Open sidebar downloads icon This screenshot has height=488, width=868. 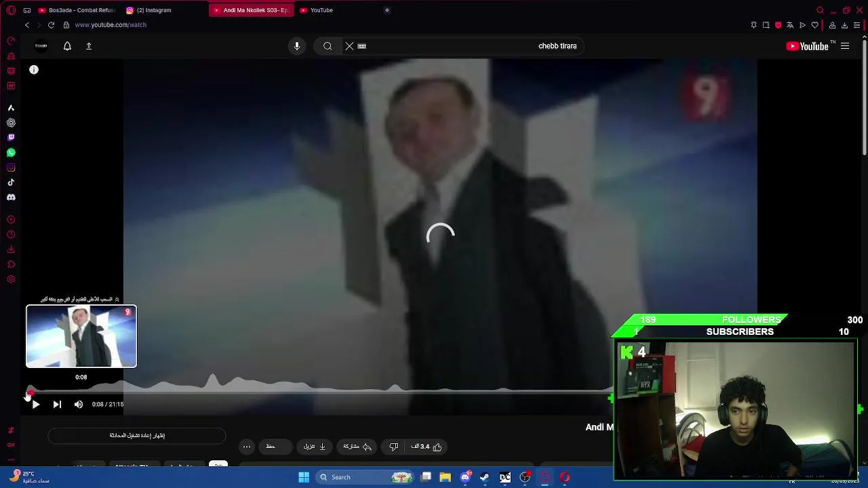click(11, 249)
